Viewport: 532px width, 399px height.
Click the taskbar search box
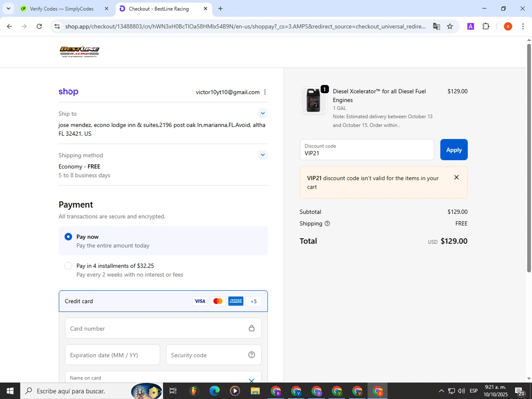tap(92, 391)
